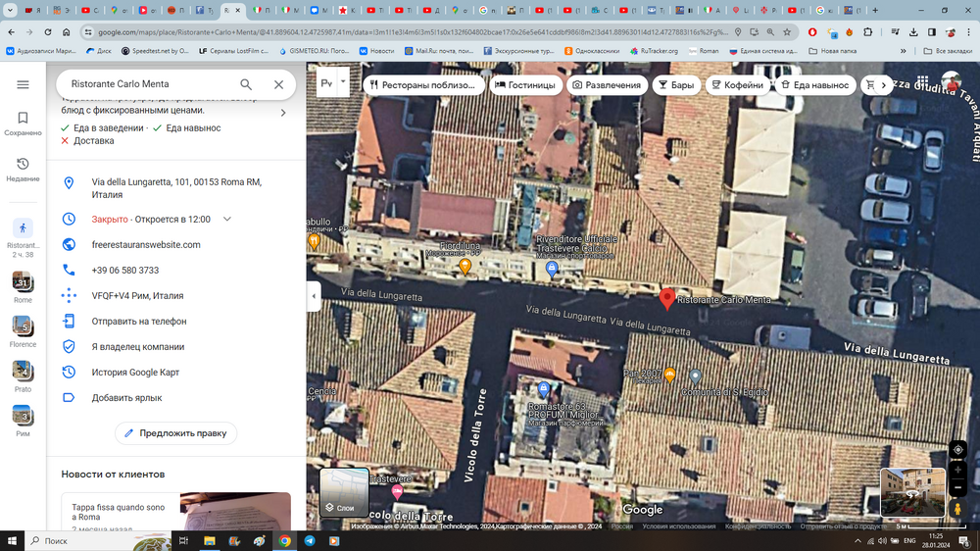Open the freerestauranswebsite.com link
980x551 pixels.
(x=146, y=244)
